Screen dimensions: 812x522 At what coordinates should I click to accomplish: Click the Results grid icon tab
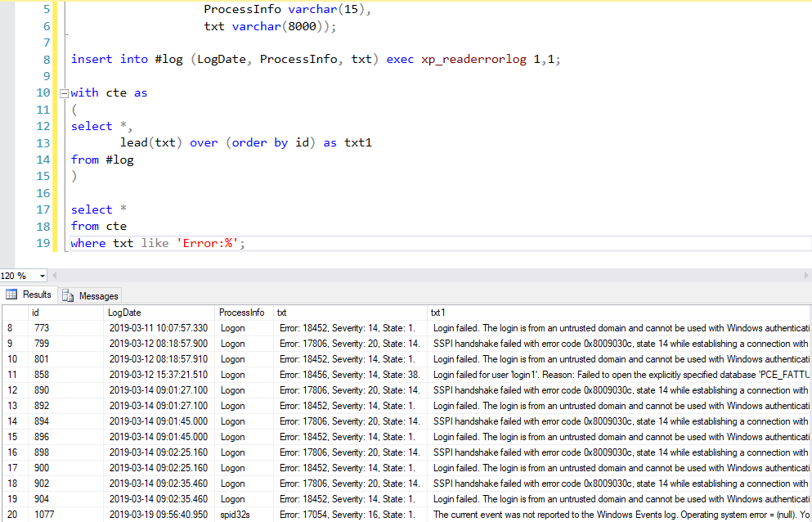[29, 295]
